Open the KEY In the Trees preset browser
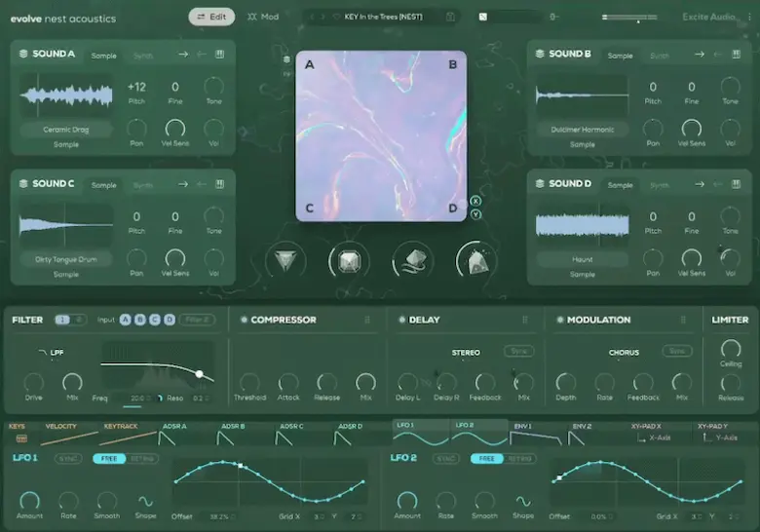This screenshot has width=760, height=532. pyautogui.click(x=383, y=17)
